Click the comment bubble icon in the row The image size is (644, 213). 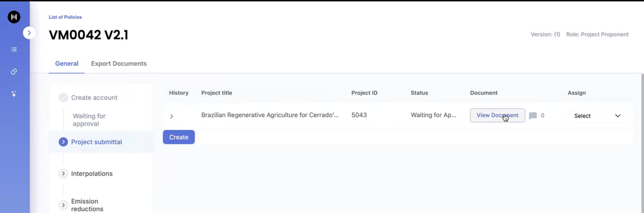click(533, 115)
